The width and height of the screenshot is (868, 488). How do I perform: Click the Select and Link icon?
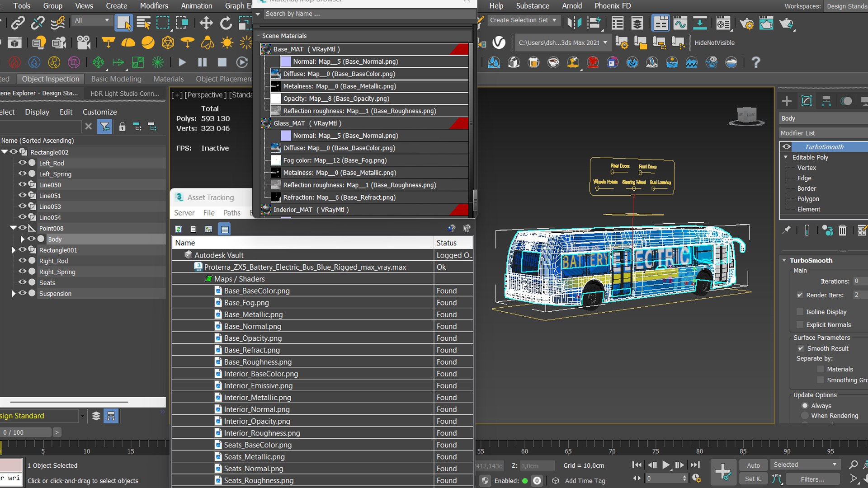point(18,23)
